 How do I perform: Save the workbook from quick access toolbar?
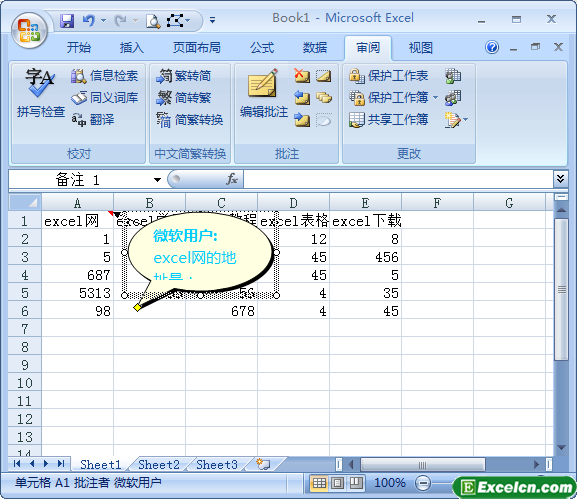(x=67, y=21)
